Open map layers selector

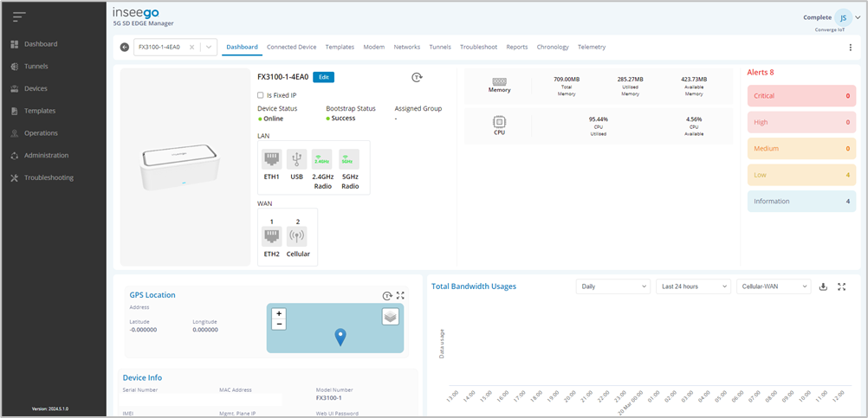391,316
